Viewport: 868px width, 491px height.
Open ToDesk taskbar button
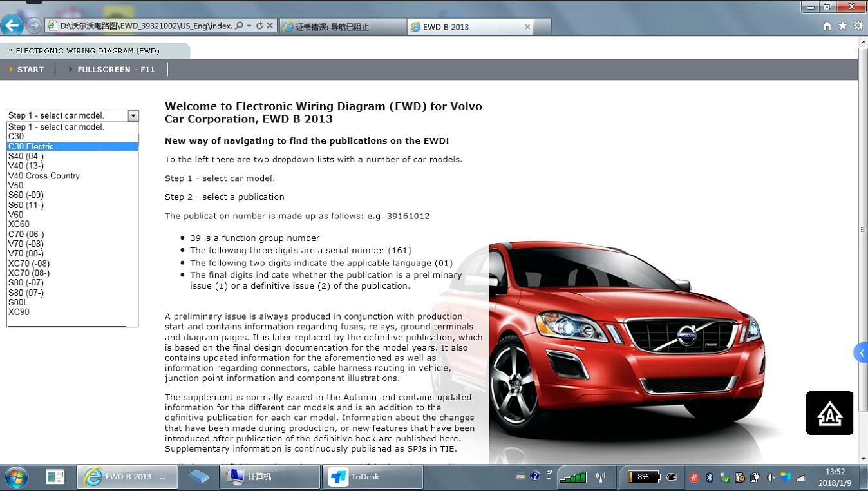[x=373, y=477]
